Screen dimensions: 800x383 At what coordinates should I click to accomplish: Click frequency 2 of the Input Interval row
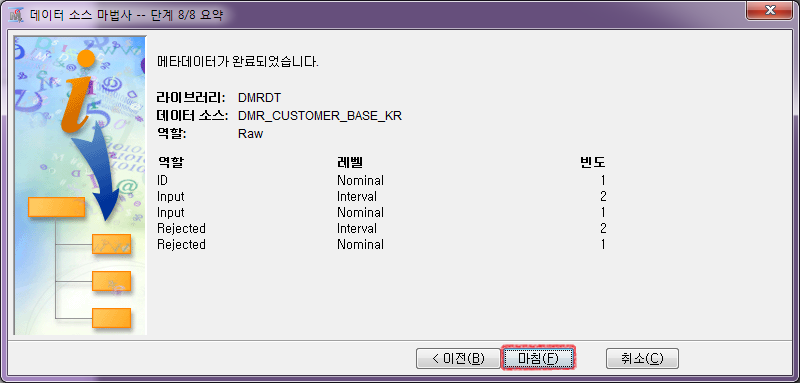click(x=603, y=196)
